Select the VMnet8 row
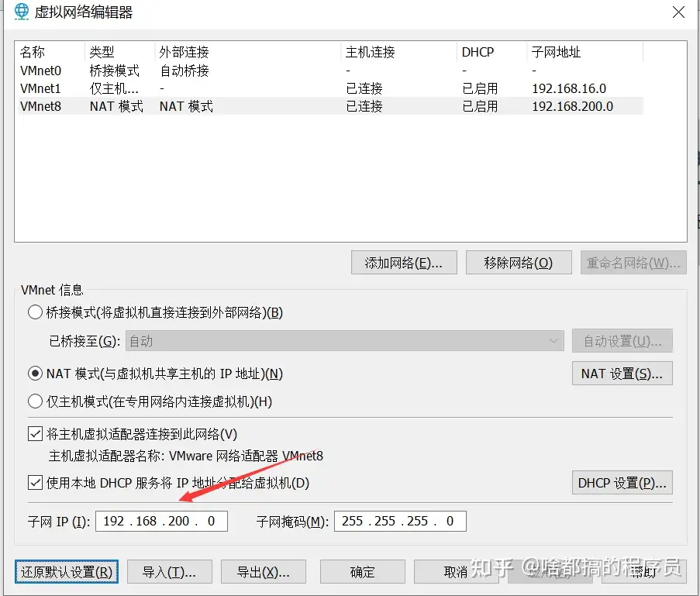Image resolution: width=700 pixels, height=596 pixels. point(330,106)
